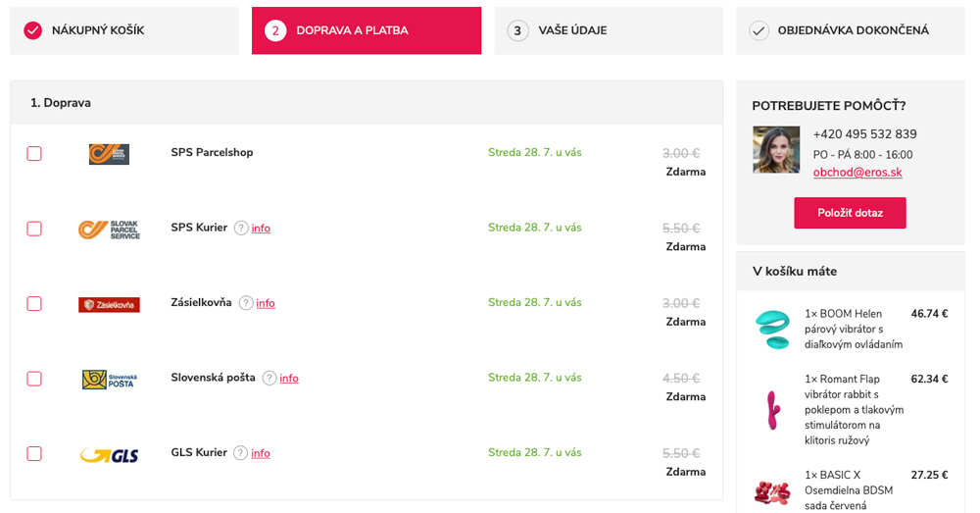
Task: Click the SPS Parcelshop logo icon
Action: (x=110, y=154)
